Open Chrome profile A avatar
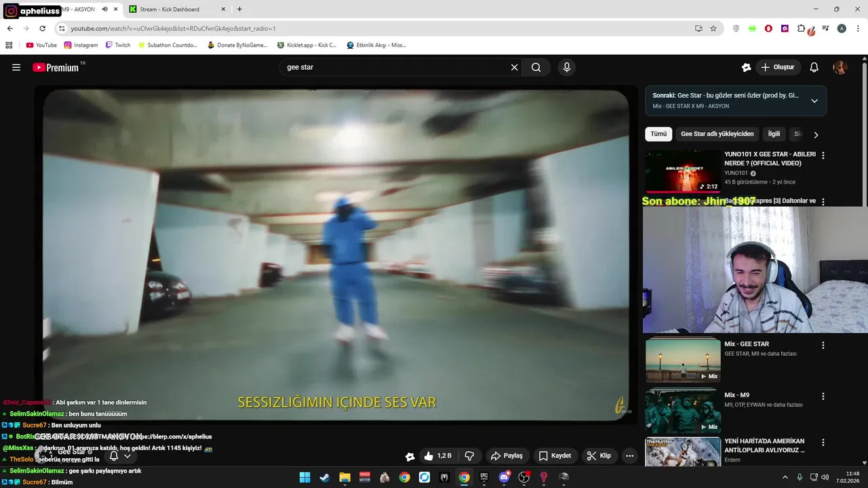This screenshot has width=868, height=488. 842,28
